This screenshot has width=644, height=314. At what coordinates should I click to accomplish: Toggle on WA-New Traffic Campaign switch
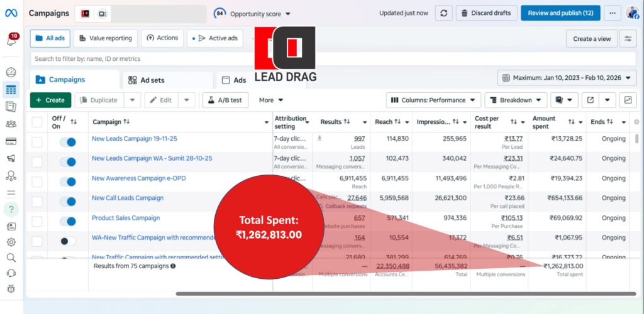67,241
